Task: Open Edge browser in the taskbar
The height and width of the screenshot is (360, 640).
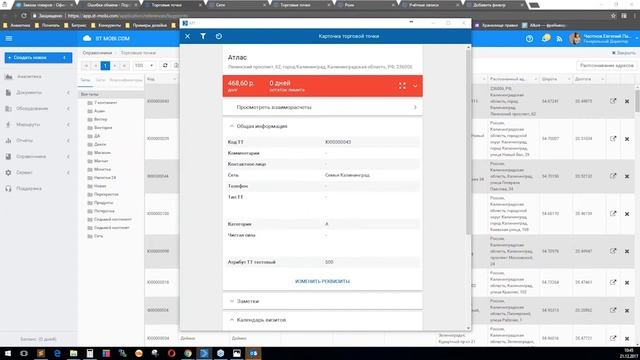Action: 57,353
